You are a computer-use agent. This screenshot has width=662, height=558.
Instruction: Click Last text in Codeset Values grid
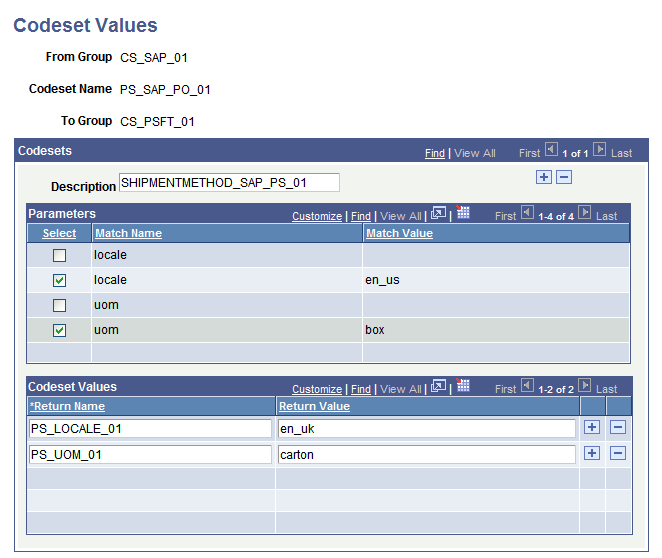(x=606, y=389)
